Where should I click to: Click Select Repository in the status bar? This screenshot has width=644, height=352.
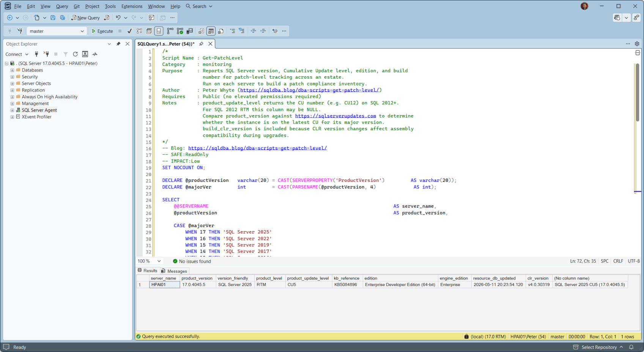(x=599, y=347)
